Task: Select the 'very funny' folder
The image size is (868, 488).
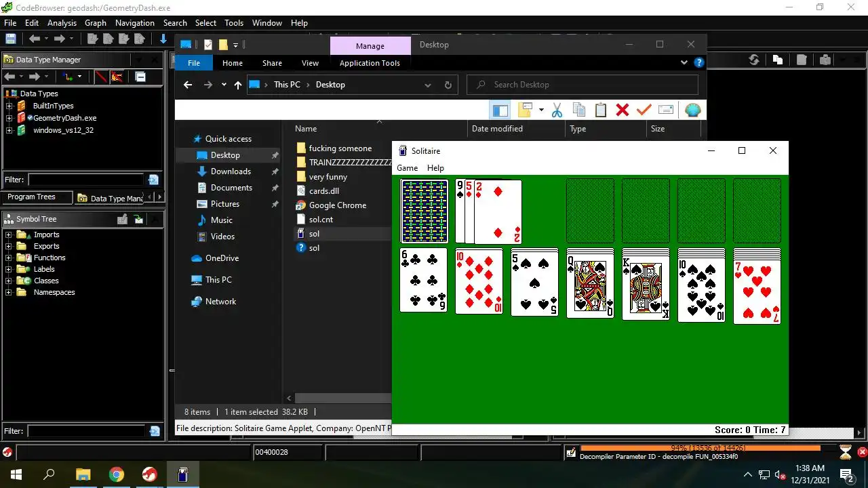Action: [328, 177]
